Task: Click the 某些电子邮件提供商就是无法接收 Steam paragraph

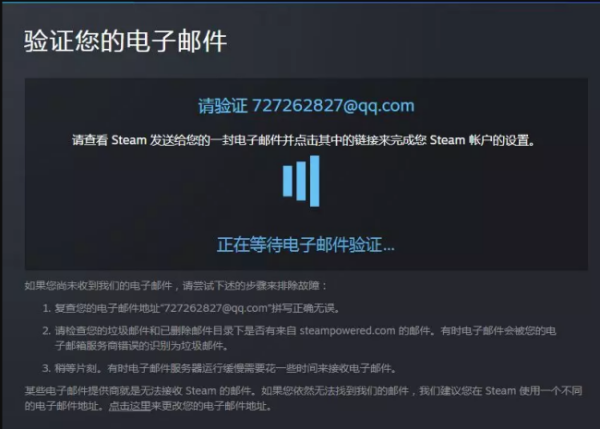Action: click(x=303, y=398)
